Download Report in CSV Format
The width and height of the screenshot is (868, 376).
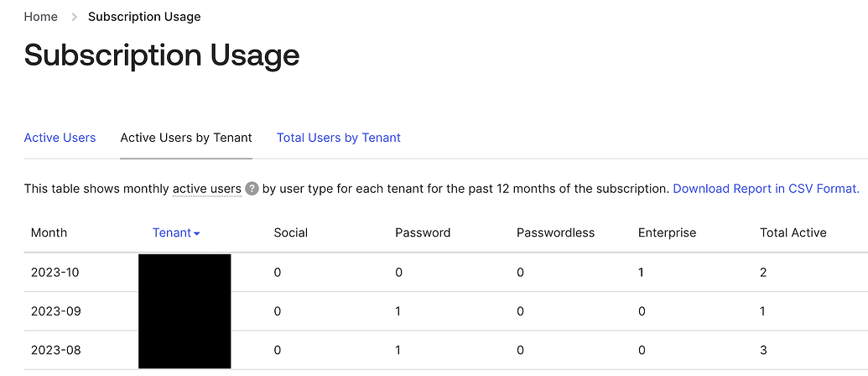tap(767, 189)
